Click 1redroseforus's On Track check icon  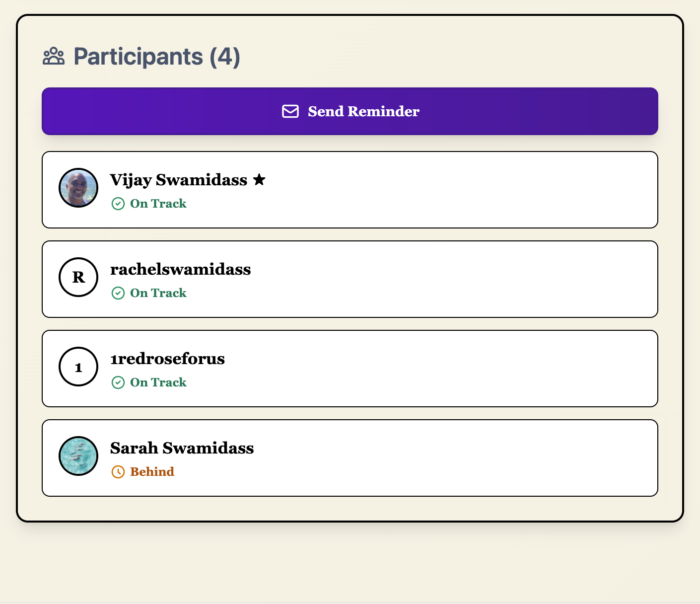coord(118,382)
